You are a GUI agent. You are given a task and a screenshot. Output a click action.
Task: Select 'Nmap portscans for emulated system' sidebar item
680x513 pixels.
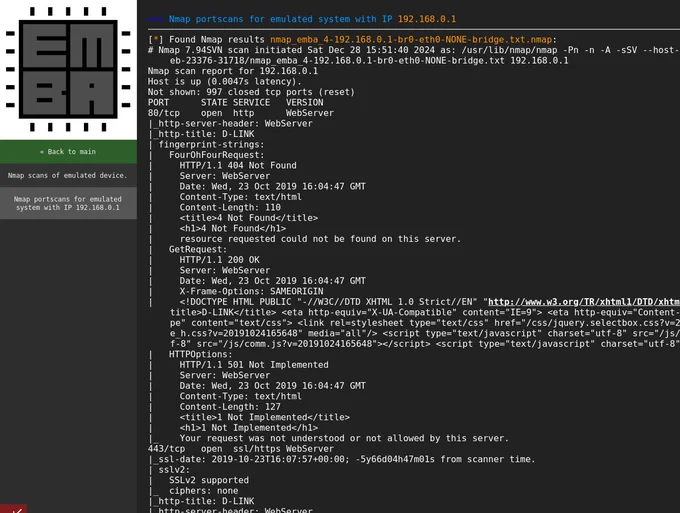(x=68, y=203)
